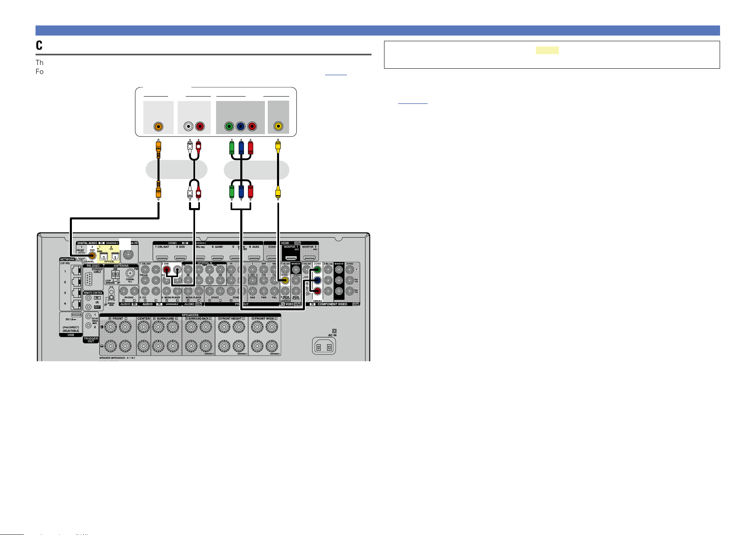Select the HDMI IN 4 GAME port

[217, 257]
